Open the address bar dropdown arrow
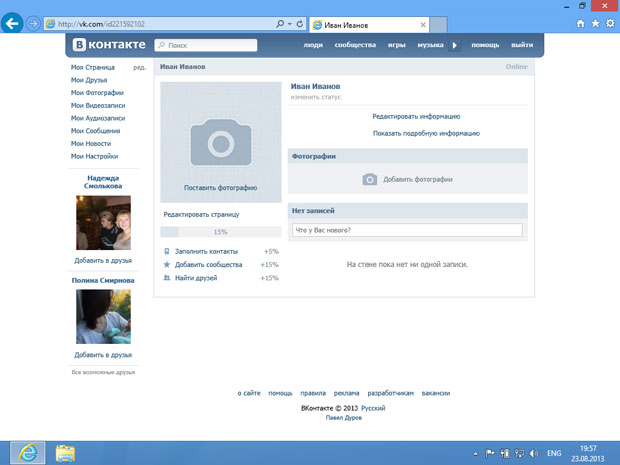The image size is (620, 465). (x=289, y=24)
